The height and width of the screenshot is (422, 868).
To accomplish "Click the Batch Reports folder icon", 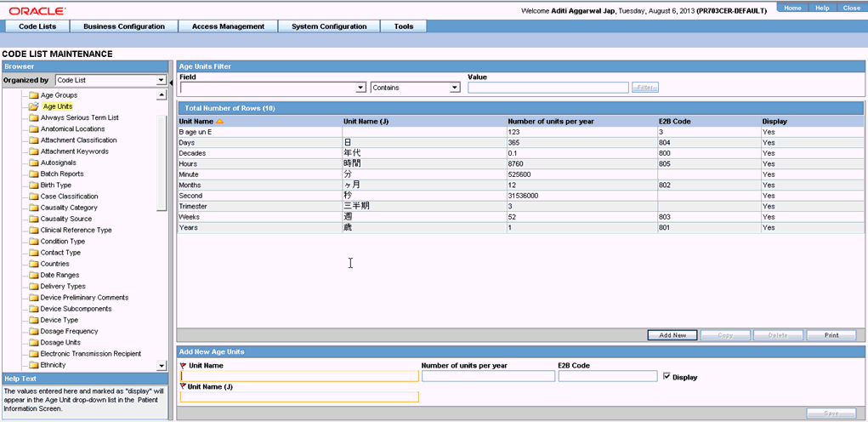I will (x=33, y=174).
